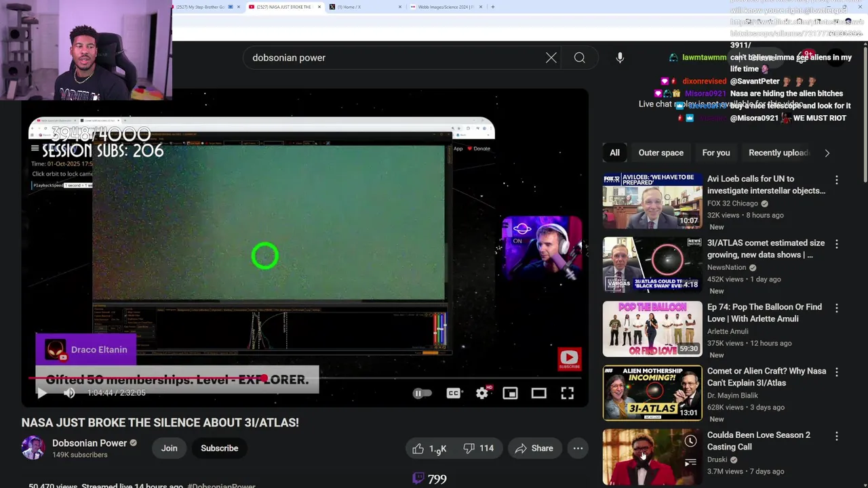Open Comet or Alien Craft video thumbnail
This screenshot has height=488, width=868.
click(652, 393)
